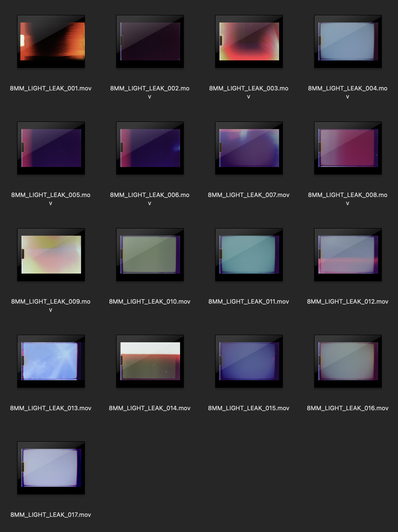The width and height of the screenshot is (398, 532).
Task: Select the pale blue 8MM_LIGHT_LEAK_004.mov thumbnail
Action: coord(348,41)
